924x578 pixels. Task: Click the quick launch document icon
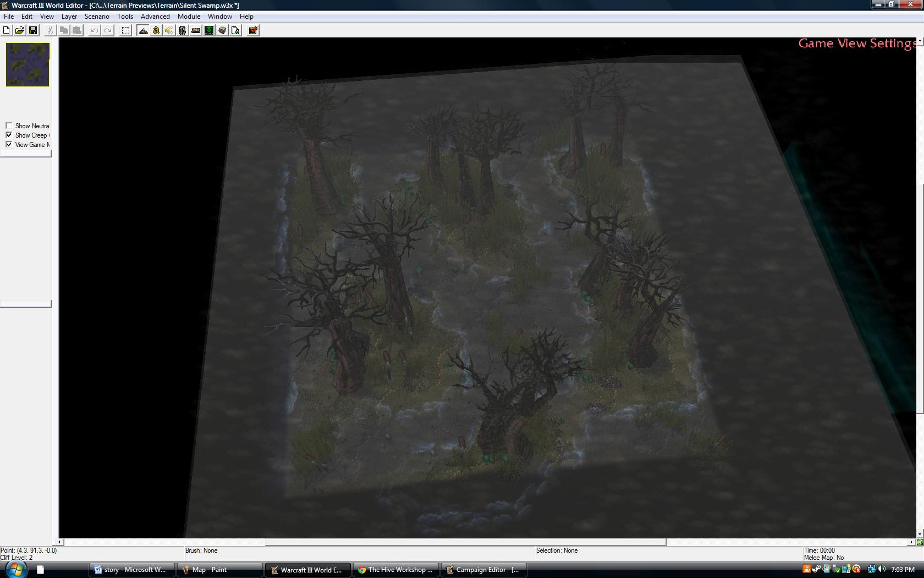[x=40, y=570]
